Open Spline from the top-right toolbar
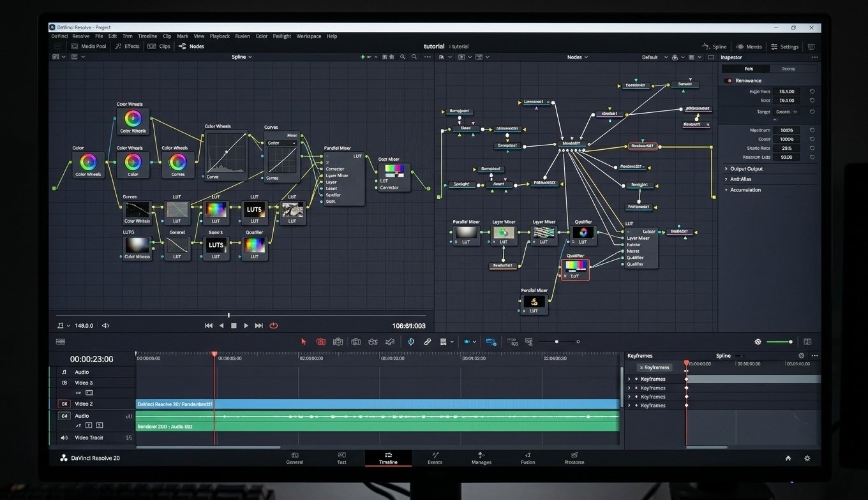This screenshot has width=868, height=500. tap(714, 47)
